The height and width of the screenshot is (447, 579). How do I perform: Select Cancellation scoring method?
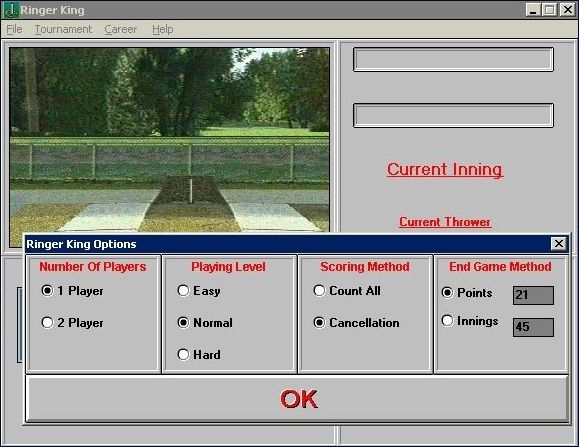pyautogui.click(x=357, y=323)
